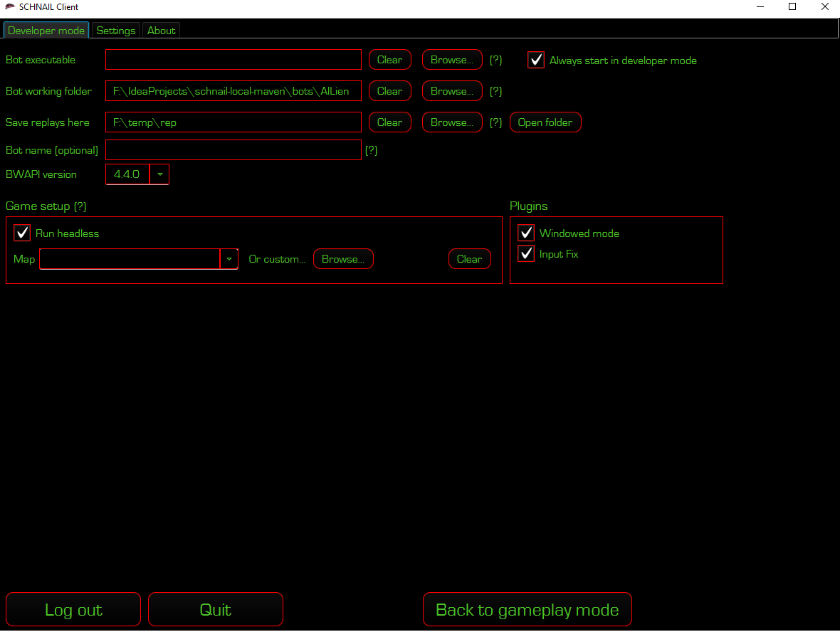Click the 4.4.0 BWAPI version value
Image resolution: width=840 pixels, height=632 pixels.
tap(127, 174)
